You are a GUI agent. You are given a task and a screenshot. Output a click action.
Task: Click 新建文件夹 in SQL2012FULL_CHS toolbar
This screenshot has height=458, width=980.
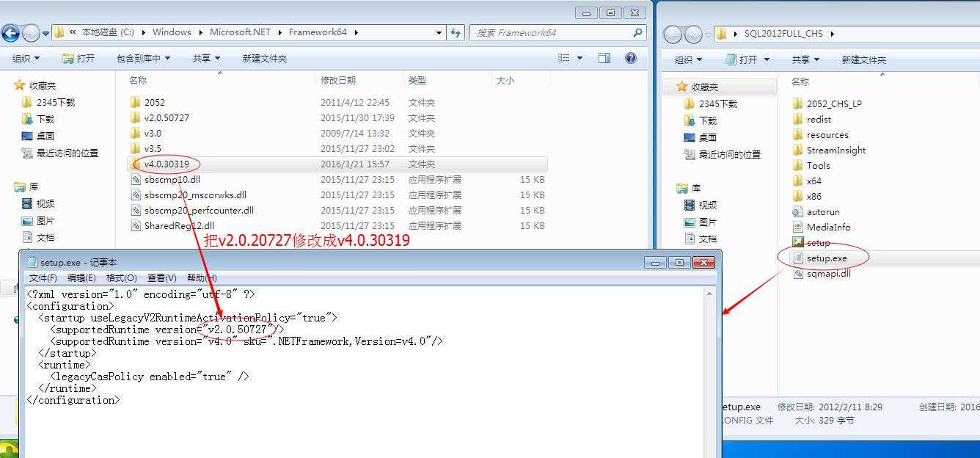(863, 59)
